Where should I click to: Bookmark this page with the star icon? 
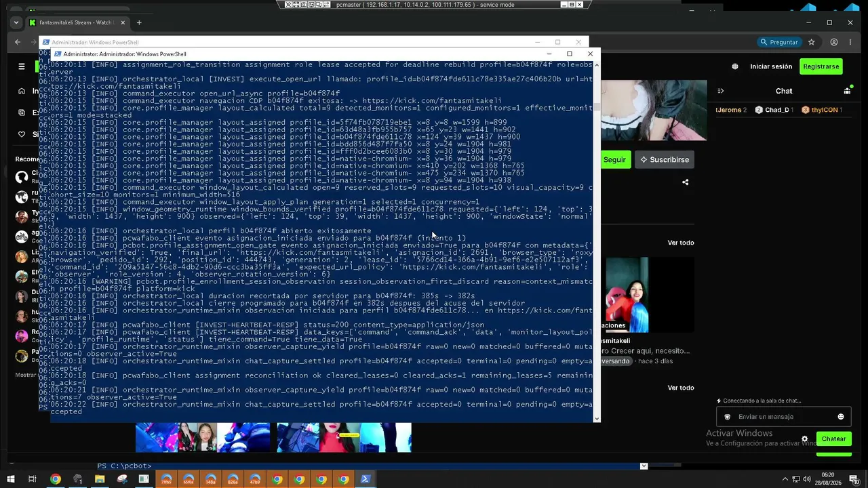[811, 42]
